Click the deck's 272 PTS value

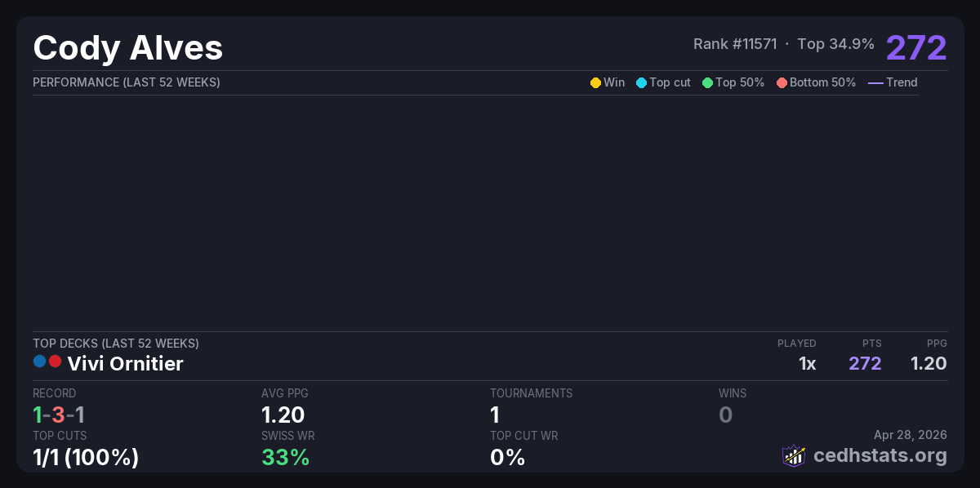(865, 364)
